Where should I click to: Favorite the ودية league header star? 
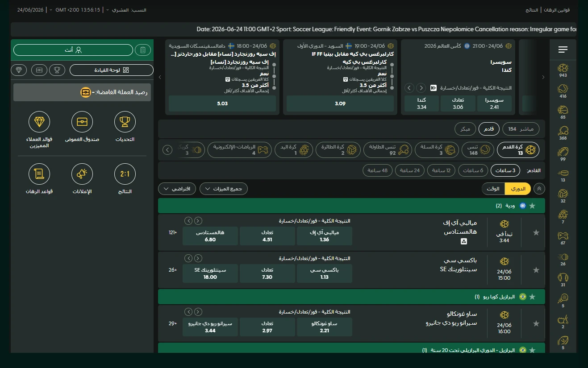[x=532, y=206]
